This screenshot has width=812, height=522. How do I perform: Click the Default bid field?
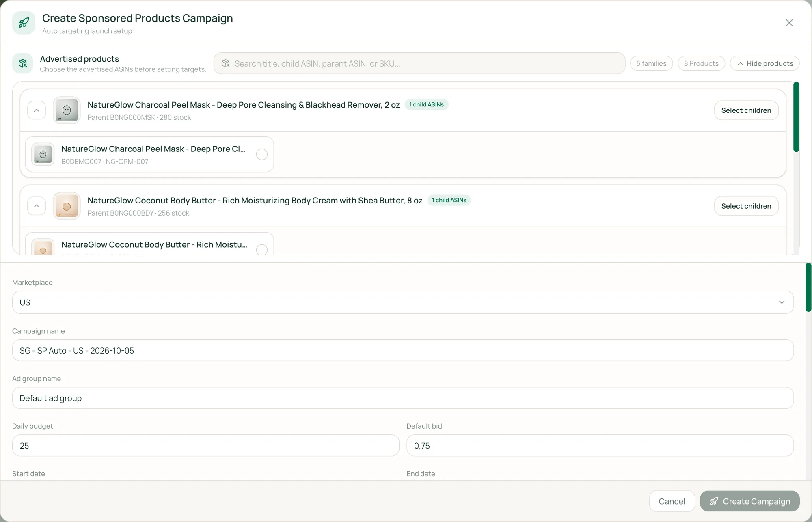(600, 446)
